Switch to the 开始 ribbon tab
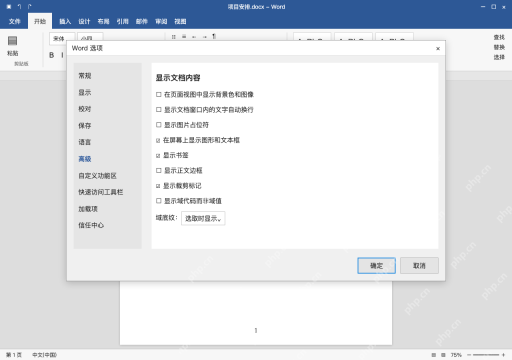The image size is (512, 360). coord(40,21)
